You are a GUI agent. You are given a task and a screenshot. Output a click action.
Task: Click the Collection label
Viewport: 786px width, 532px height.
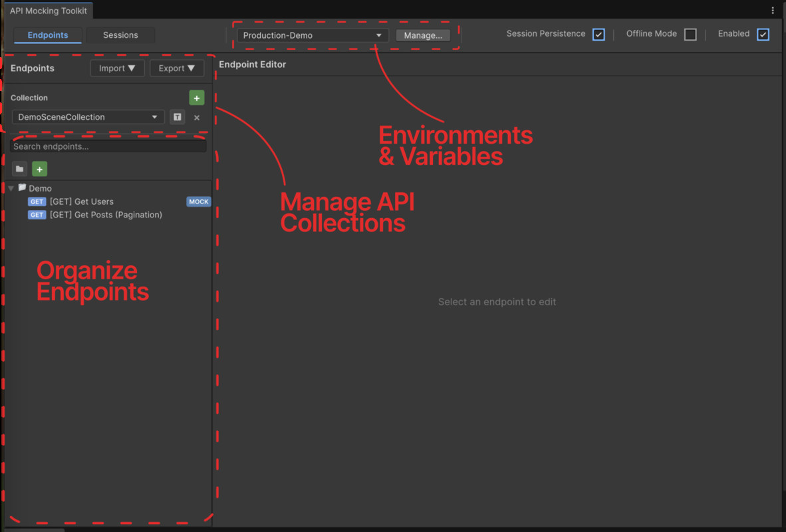click(29, 98)
